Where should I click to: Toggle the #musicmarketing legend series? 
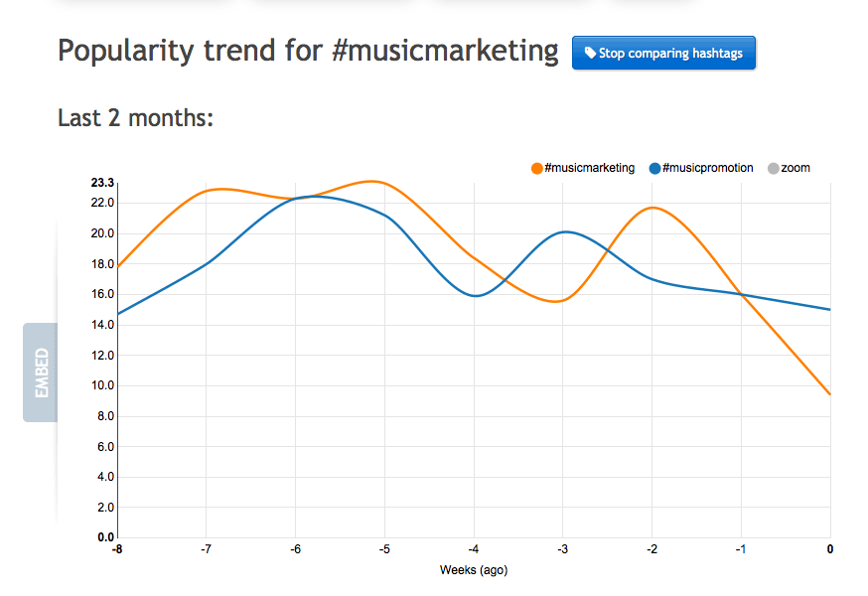[x=583, y=168]
